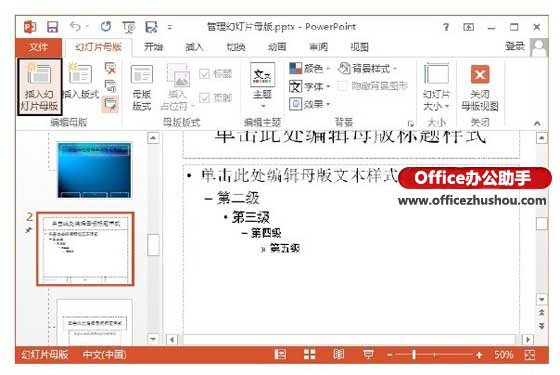
Task: Click the Undo arrow in quick access
Action: [x=75, y=26]
